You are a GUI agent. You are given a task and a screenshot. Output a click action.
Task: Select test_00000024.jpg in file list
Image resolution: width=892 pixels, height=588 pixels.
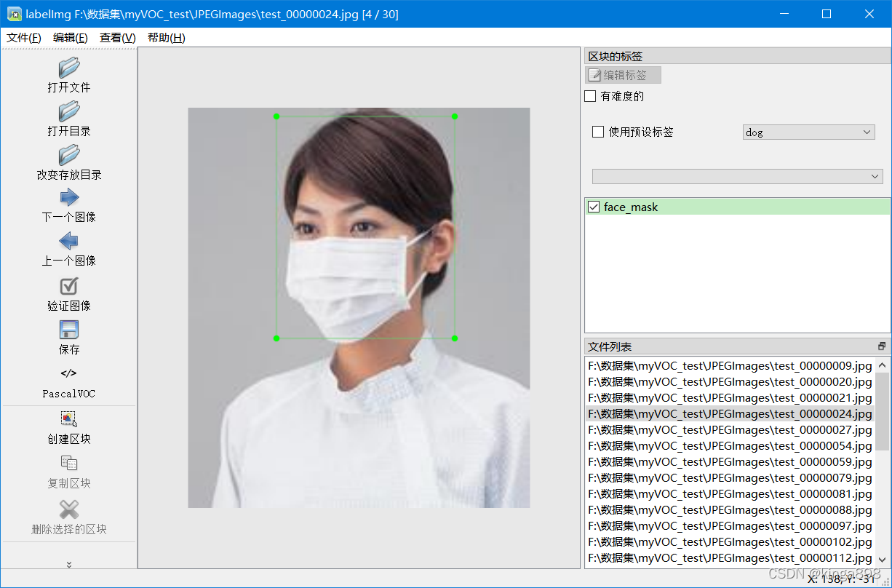pos(730,414)
